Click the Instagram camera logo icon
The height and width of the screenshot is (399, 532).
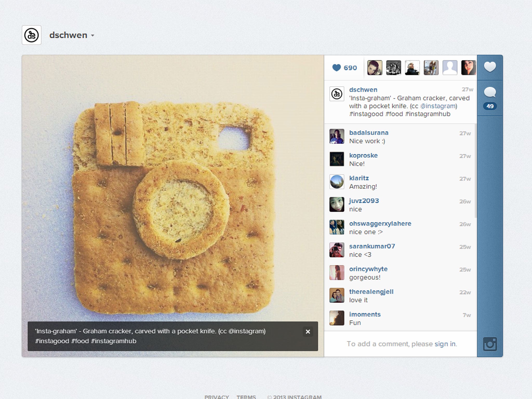[490, 344]
